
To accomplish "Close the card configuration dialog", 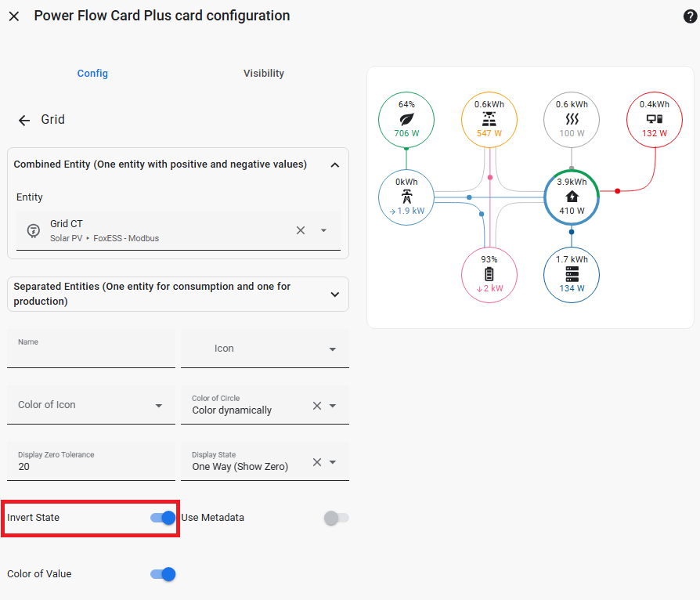I will (14, 16).
